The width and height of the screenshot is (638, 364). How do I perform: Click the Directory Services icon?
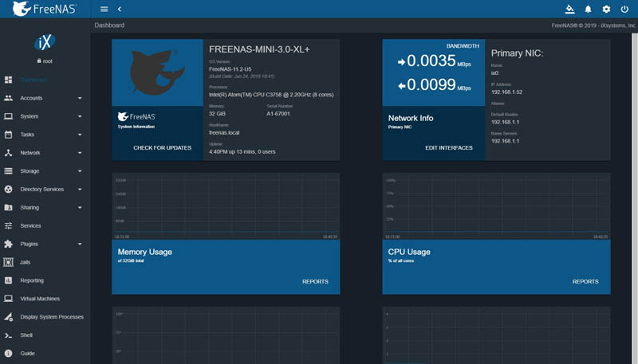point(8,190)
